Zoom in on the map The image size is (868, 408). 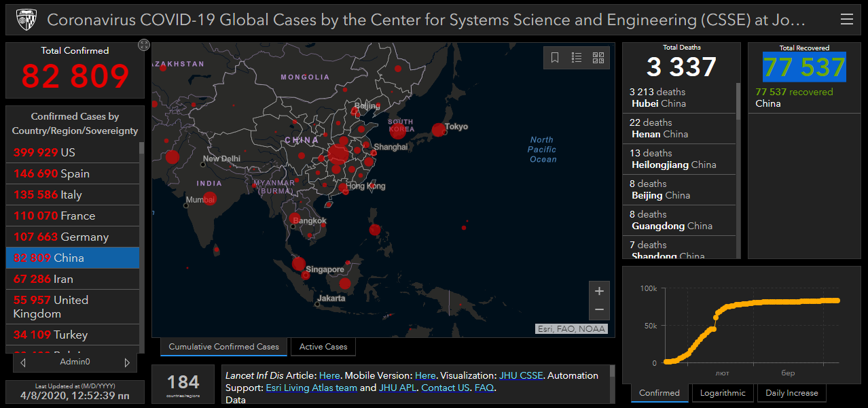(x=599, y=291)
